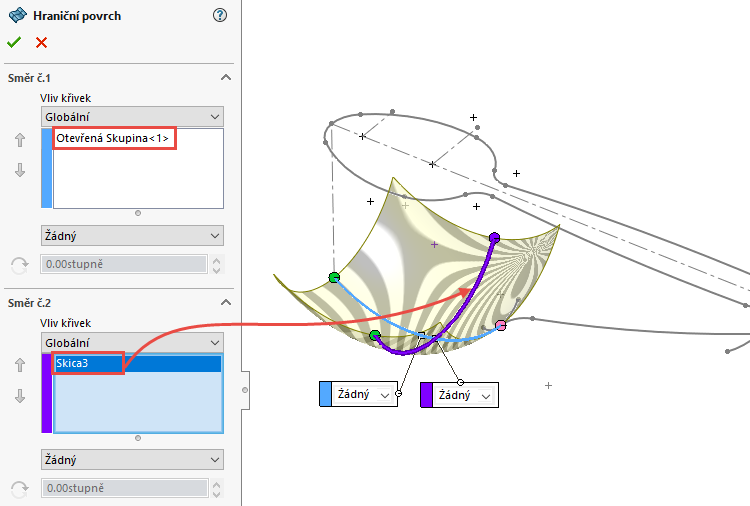750x506 pixels.
Task: Click the Hraniční povrch feature icon
Action: point(18,15)
